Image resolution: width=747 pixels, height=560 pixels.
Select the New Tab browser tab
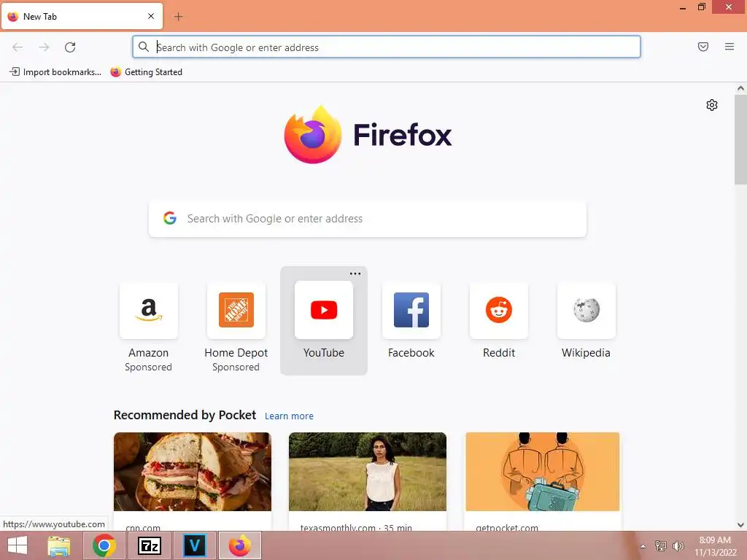[x=82, y=16]
